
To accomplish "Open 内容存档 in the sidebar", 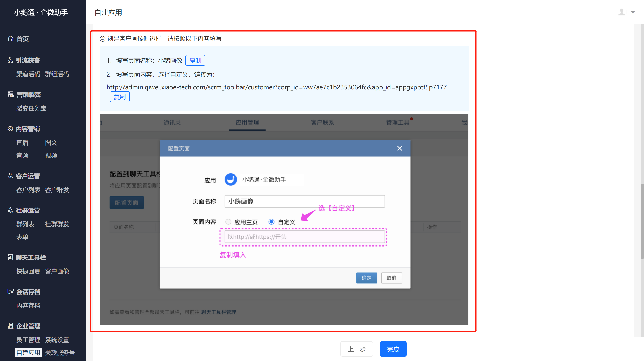I will coord(28,305).
